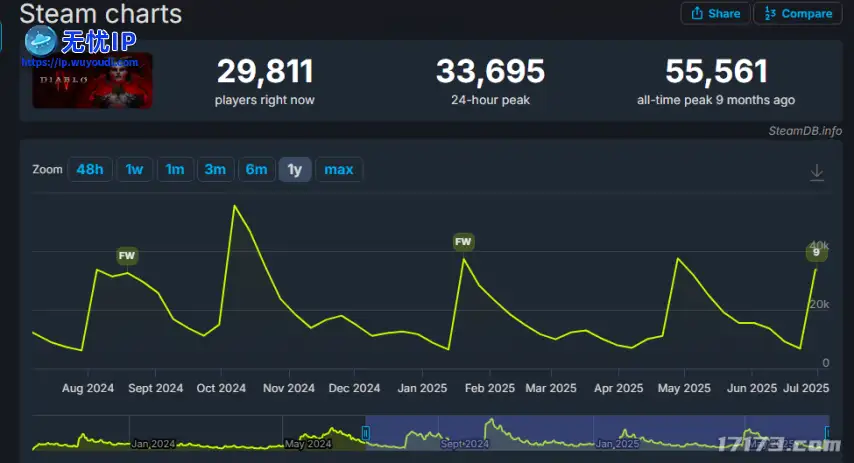Click the navigator's right range handle
This screenshot has height=463, width=854.
(x=827, y=432)
